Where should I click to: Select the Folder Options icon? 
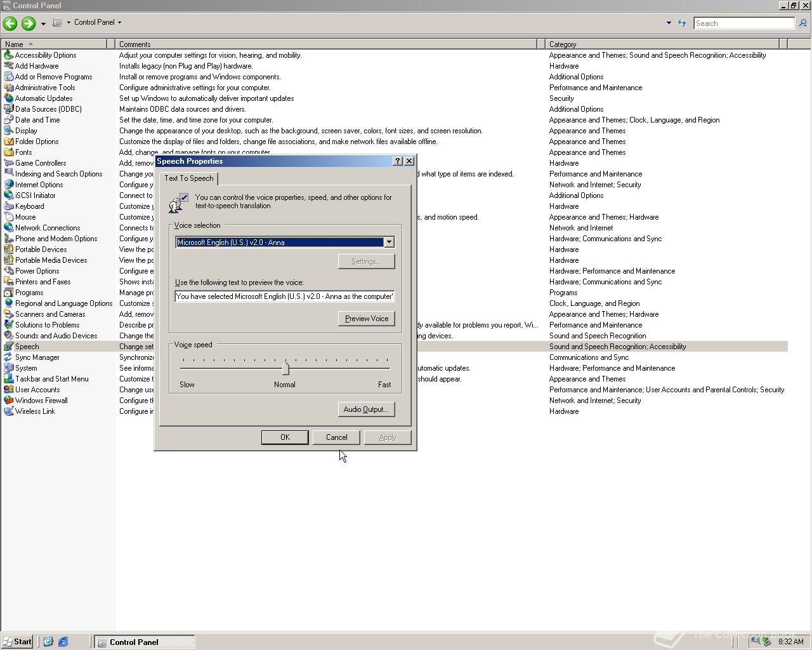[x=8, y=142]
